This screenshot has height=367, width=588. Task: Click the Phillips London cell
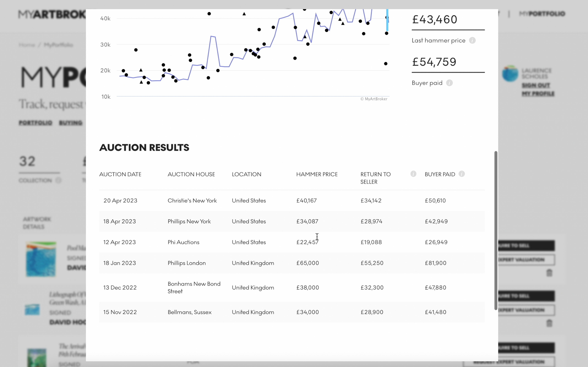pyautogui.click(x=187, y=263)
